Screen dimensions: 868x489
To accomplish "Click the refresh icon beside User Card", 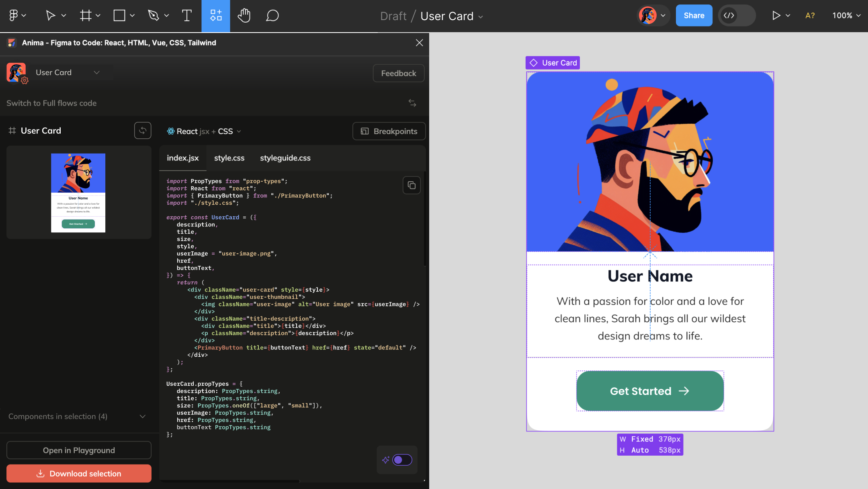I will pyautogui.click(x=143, y=131).
